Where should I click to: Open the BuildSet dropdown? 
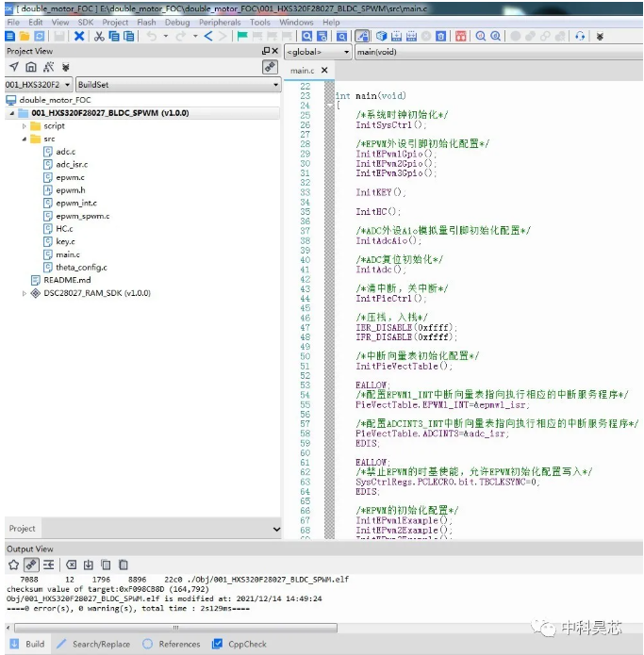pos(178,85)
